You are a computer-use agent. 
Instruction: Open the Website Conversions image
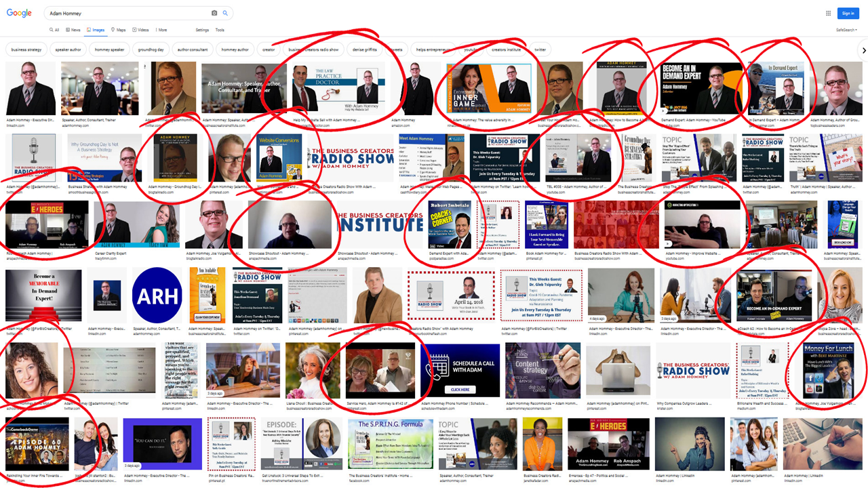(279, 158)
